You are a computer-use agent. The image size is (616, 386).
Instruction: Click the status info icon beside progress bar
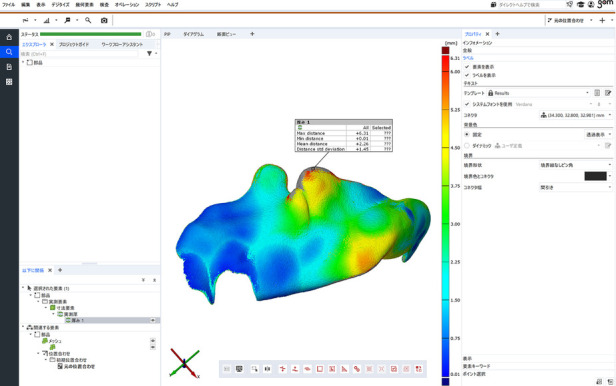coord(150,34)
